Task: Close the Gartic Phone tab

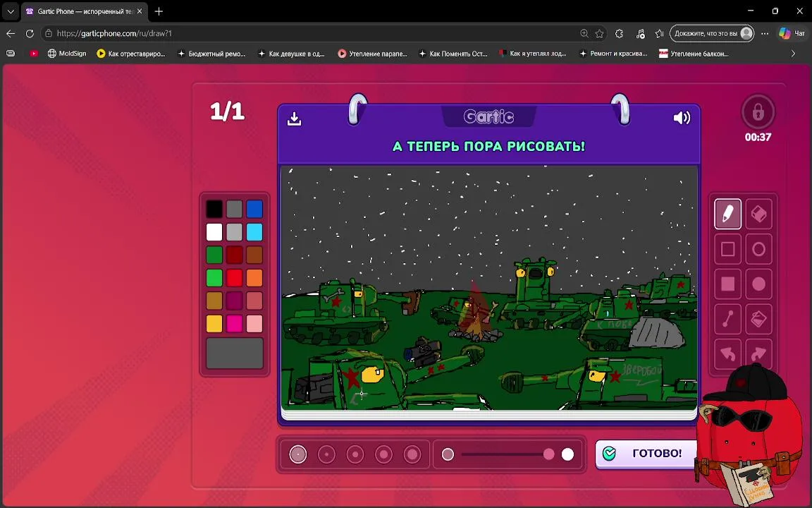Action: click(140, 11)
